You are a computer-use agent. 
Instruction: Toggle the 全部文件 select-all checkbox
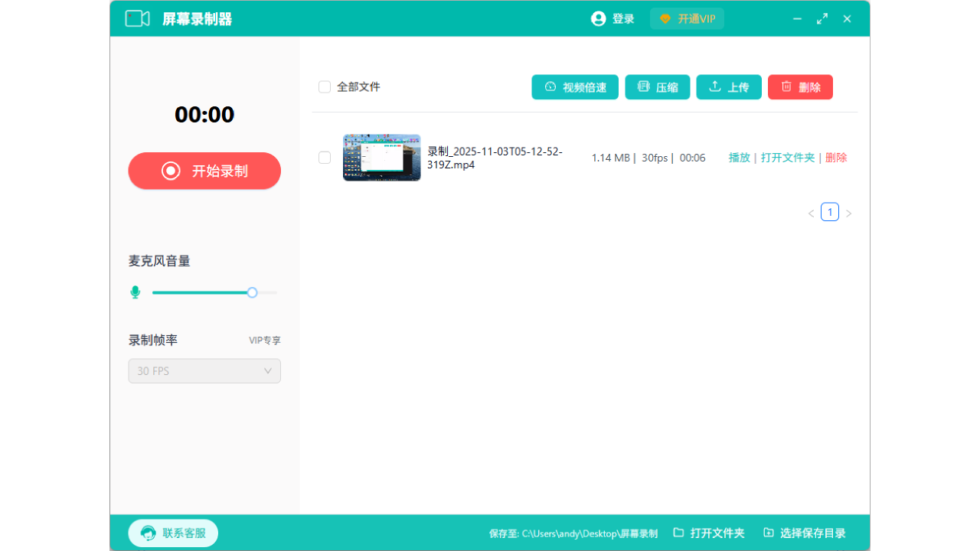(x=325, y=86)
